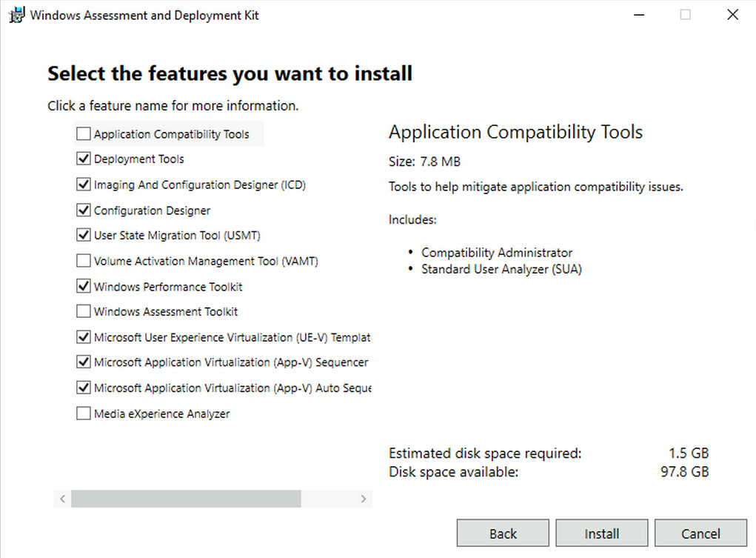756x558 pixels.
Task: Check Volume Activation Management Tool (VAMT) checkbox
Action: pos(84,261)
